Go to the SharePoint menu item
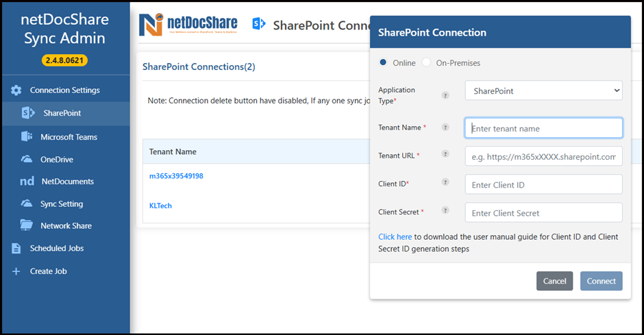The width and height of the screenshot is (644, 335). point(62,113)
